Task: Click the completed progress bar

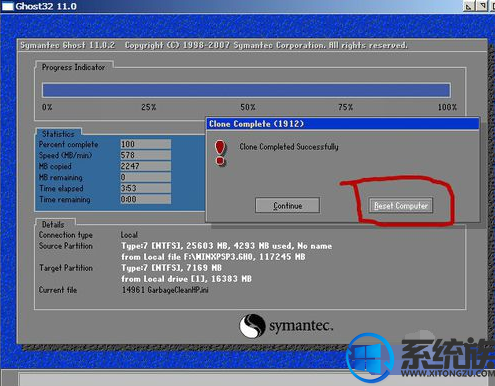Action: pos(246,90)
